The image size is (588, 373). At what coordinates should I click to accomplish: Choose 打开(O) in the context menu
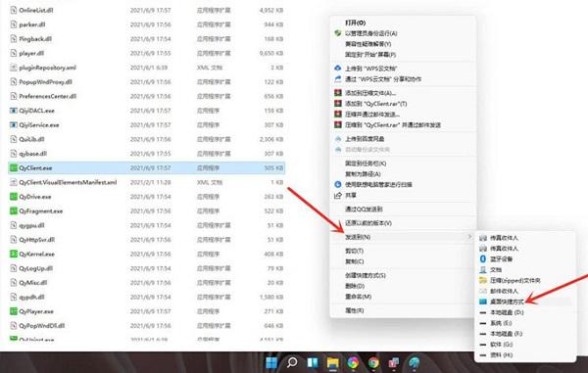coord(355,23)
